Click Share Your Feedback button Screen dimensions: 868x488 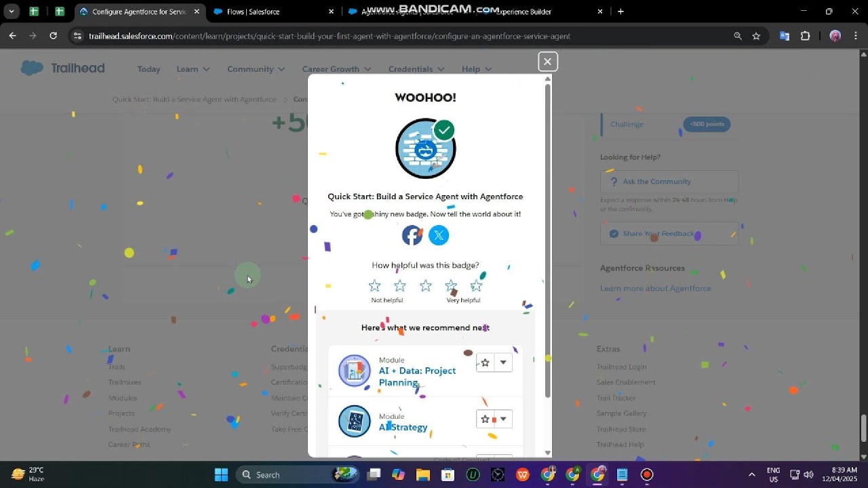click(x=669, y=234)
